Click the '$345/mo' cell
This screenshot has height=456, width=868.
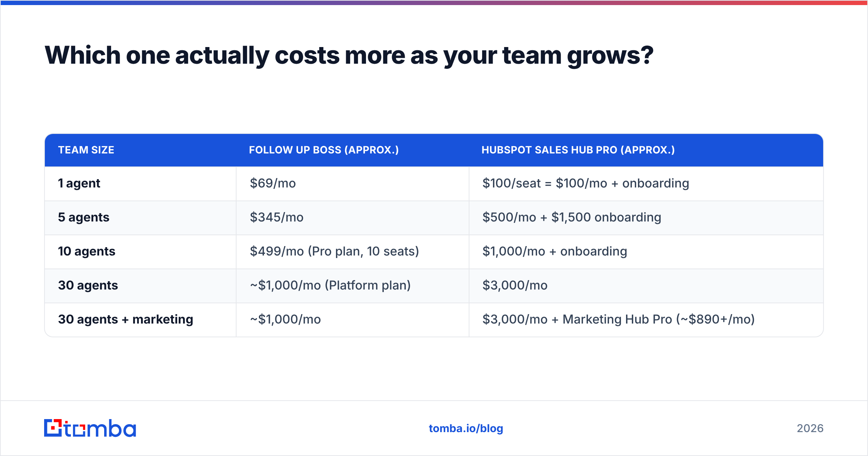click(276, 217)
